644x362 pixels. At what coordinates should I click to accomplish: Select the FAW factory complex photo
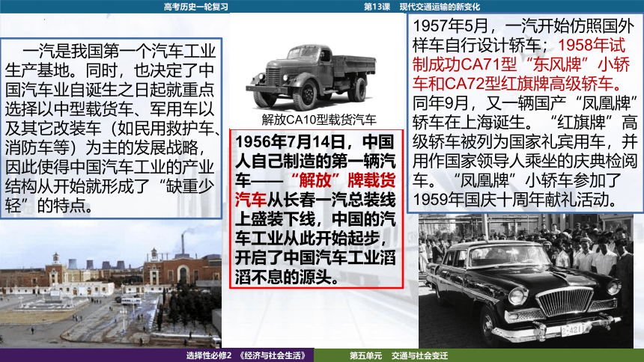111,284
